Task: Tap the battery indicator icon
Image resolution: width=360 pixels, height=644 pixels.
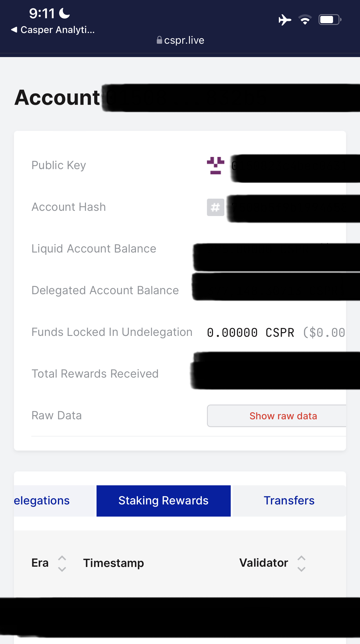Action: 330,20
